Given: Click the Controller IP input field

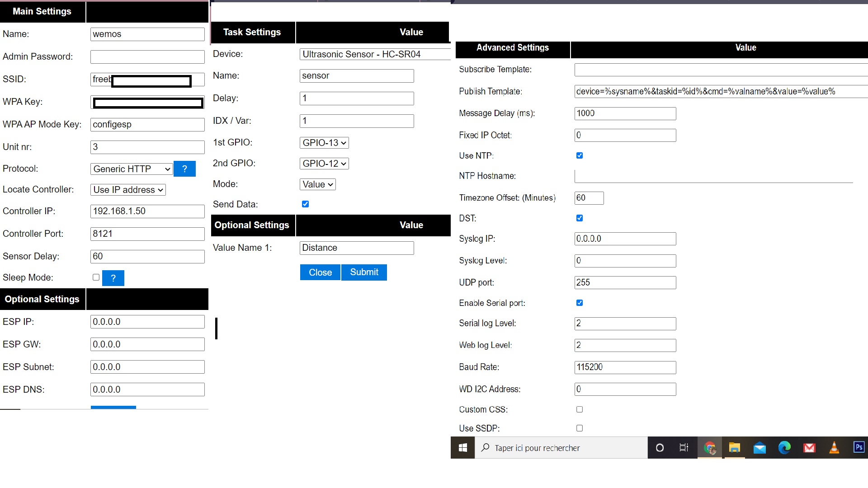Looking at the screenshot, I should 147,211.
